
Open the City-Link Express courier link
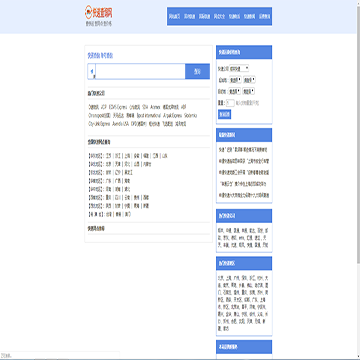99,124
